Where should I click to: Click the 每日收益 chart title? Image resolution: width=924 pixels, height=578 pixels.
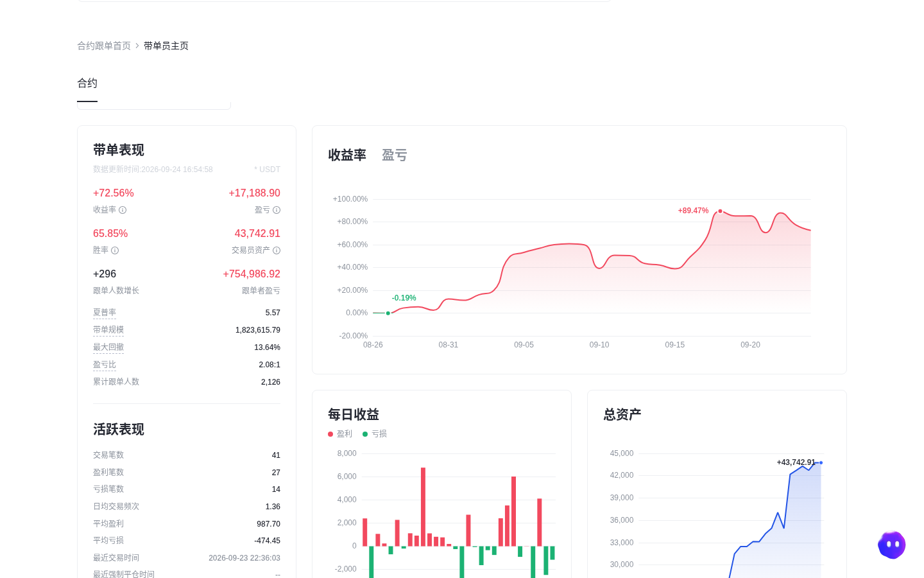pyautogui.click(x=354, y=415)
